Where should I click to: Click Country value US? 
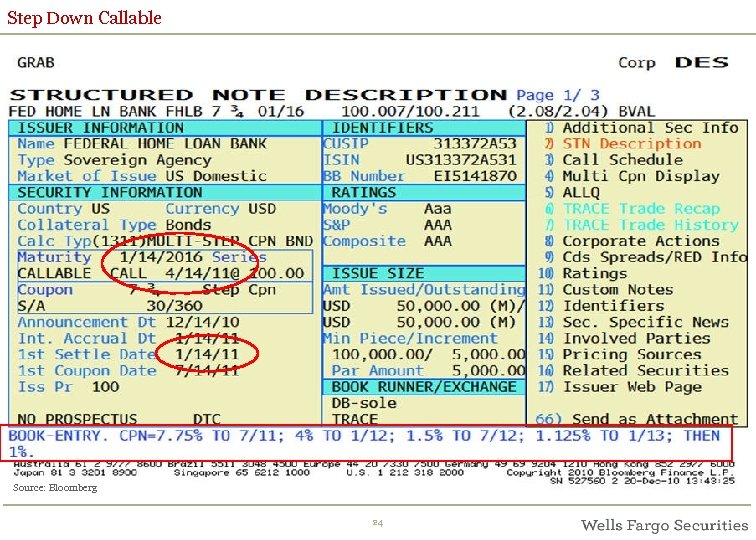pyautogui.click(x=101, y=208)
